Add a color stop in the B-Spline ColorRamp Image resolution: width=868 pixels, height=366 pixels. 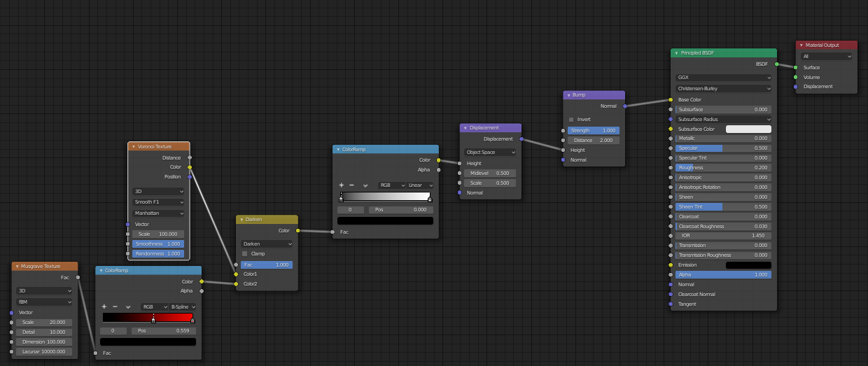pyautogui.click(x=104, y=307)
